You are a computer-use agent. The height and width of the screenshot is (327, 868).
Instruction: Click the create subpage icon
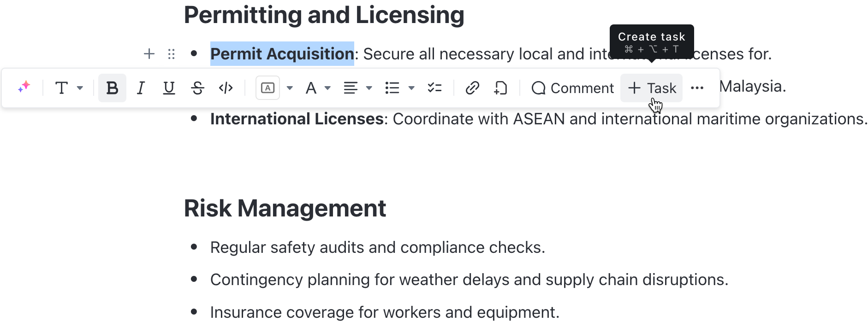(x=500, y=88)
